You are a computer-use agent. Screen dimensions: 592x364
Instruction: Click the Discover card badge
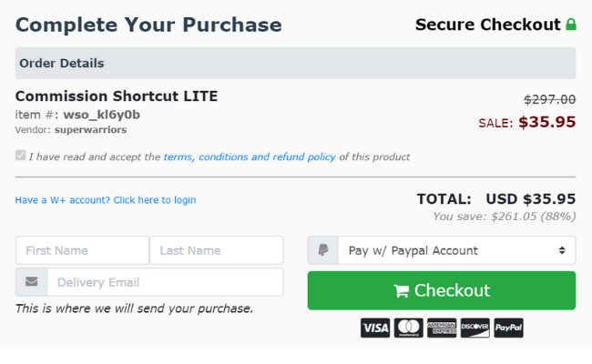[x=475, y=328]
